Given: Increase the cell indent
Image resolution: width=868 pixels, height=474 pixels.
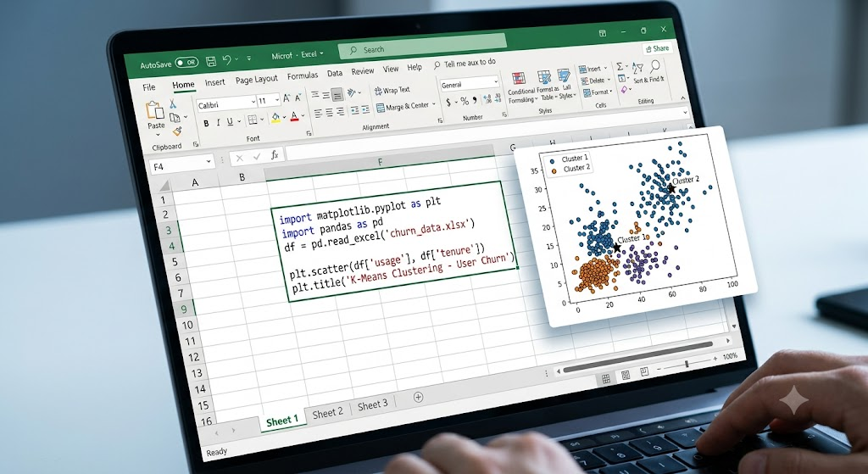Looking at the screenshot, I should (365, 109).
